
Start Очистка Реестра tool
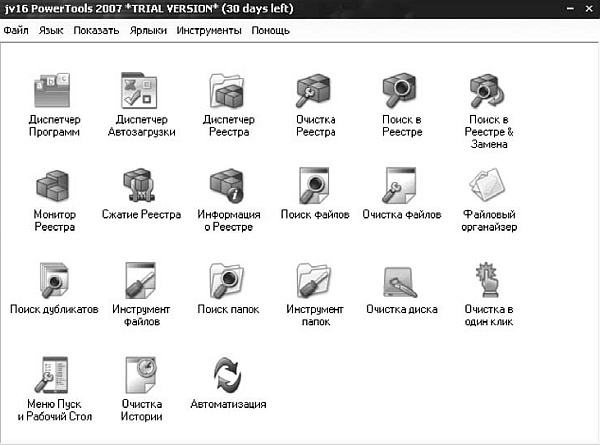[314, 91]
